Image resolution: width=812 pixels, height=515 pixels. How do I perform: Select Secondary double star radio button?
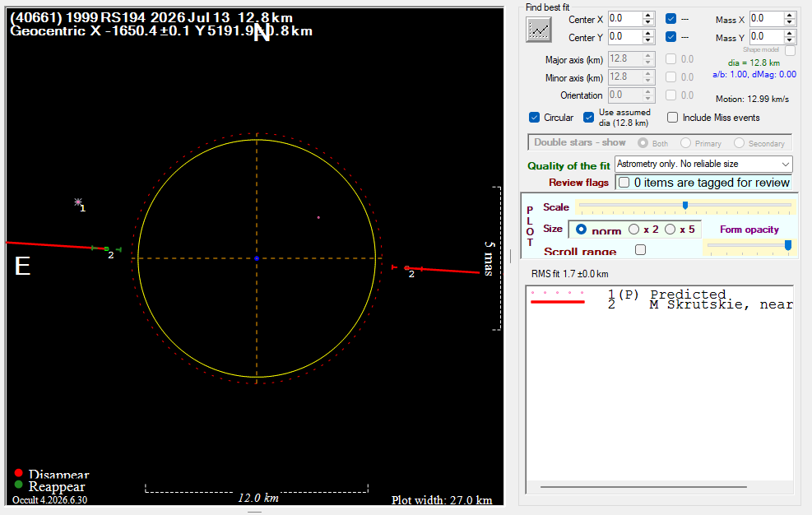[739, 143]
